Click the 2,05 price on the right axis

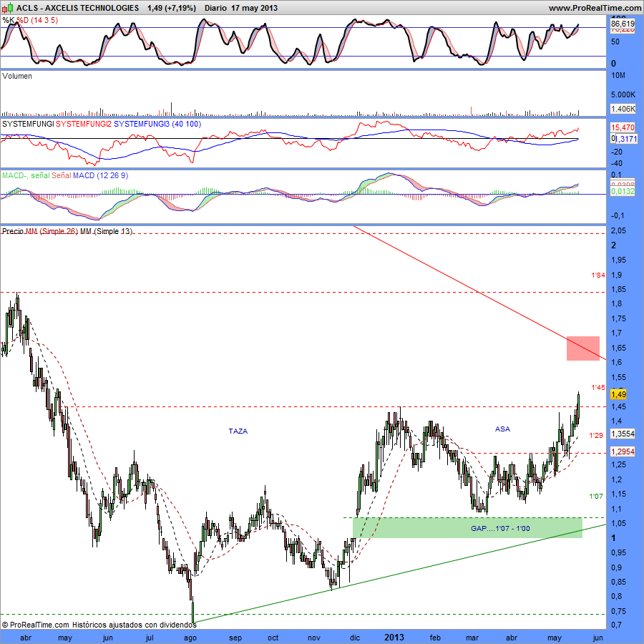click(619, 231)
